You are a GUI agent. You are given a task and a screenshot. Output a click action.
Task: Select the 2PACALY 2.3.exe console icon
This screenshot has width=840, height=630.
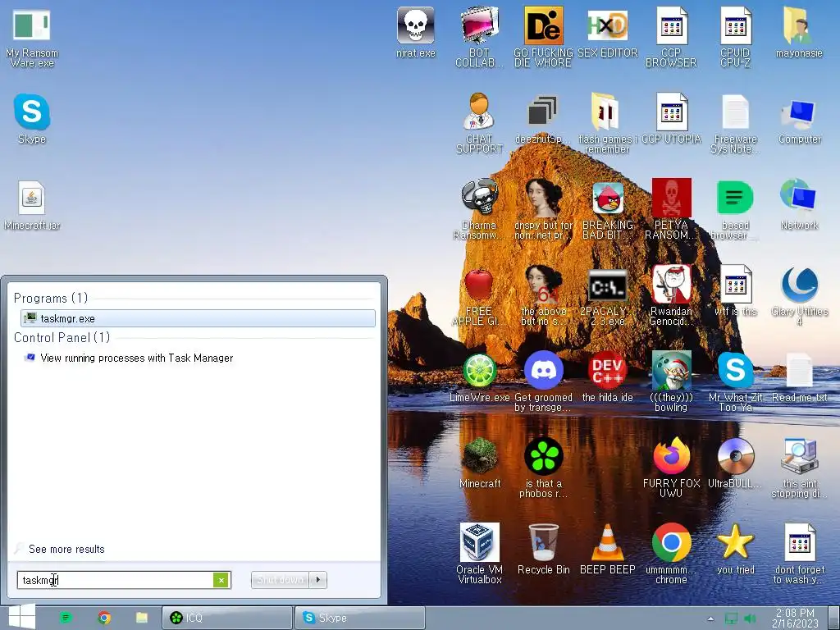click(x=608, y=295)
